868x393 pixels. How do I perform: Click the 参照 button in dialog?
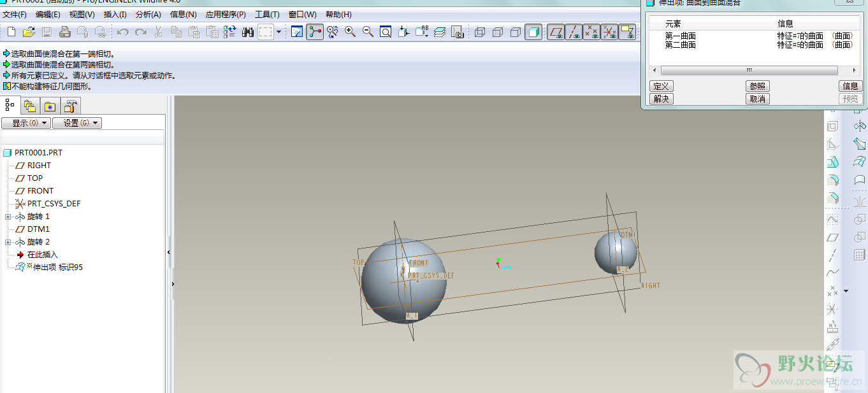[x=758, y=86]
